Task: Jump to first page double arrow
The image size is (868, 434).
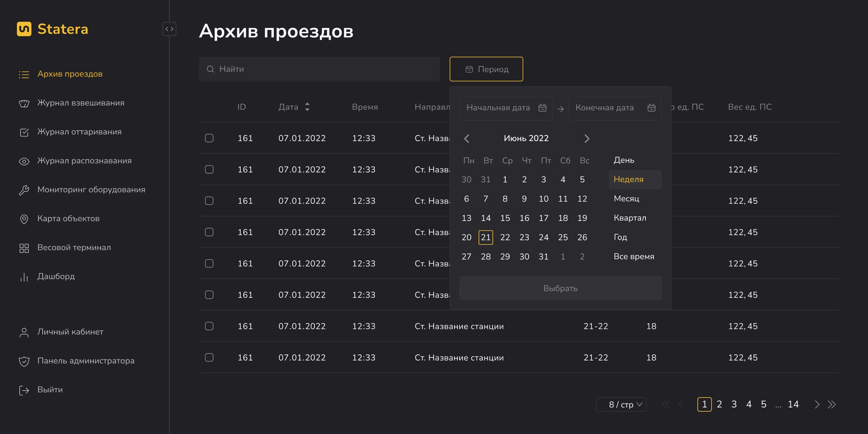Action: pyautogui.click(x=666, y=404)
